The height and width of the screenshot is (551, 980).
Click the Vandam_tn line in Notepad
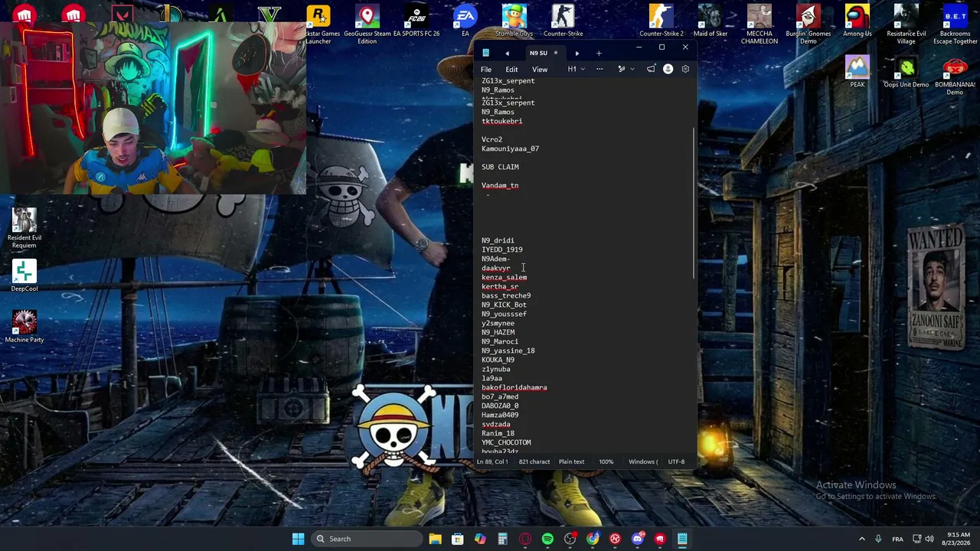[x=500, y=185]
